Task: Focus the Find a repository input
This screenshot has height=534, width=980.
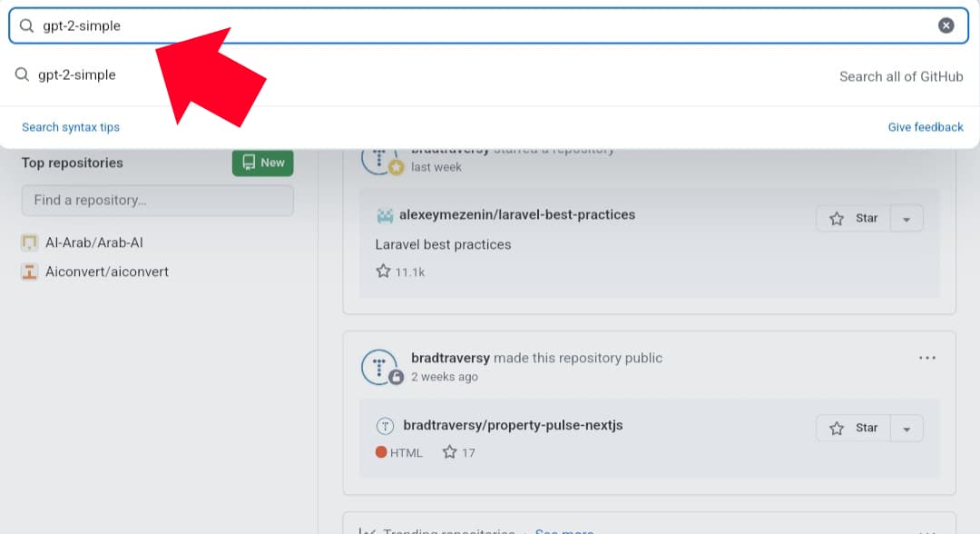Action: click(157, 200)
